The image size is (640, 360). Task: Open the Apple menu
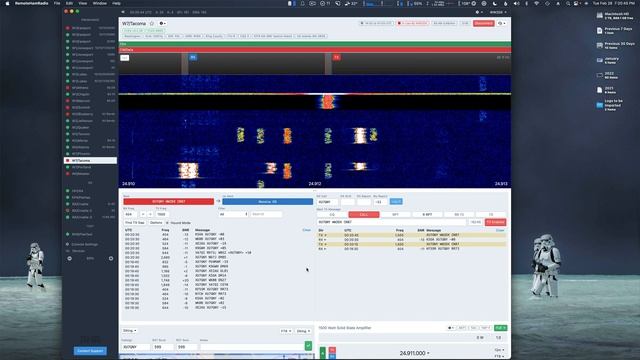[7, 3]
